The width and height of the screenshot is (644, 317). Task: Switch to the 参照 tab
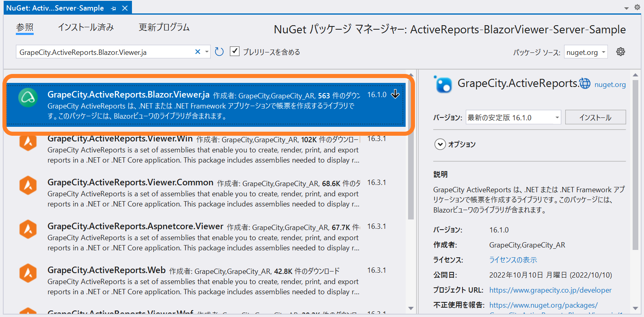click(25, 27)
